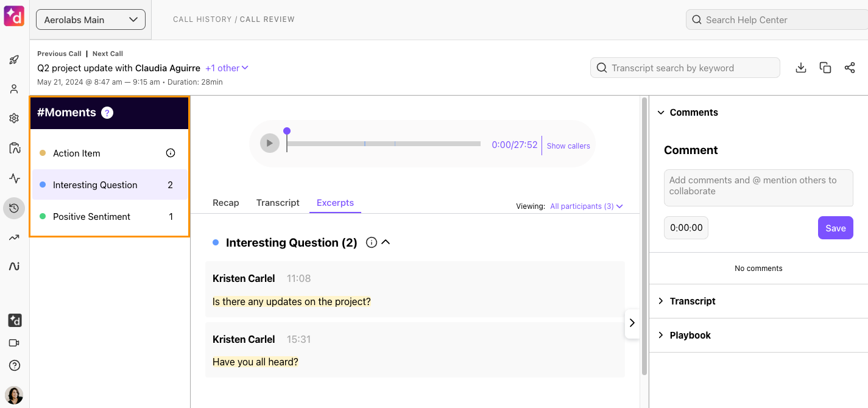868x408 pixels.
Task: Click the second blue timeline marker
Action: point(395,144)
